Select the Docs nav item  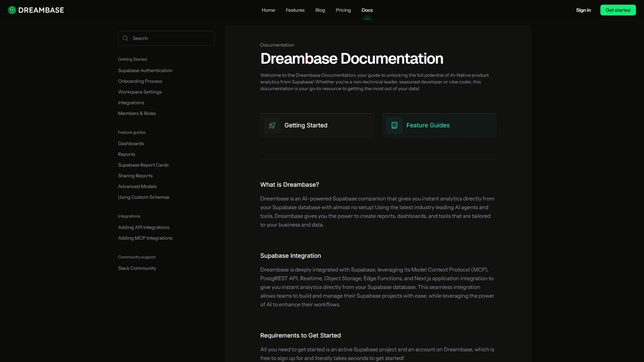click(367, 10)
